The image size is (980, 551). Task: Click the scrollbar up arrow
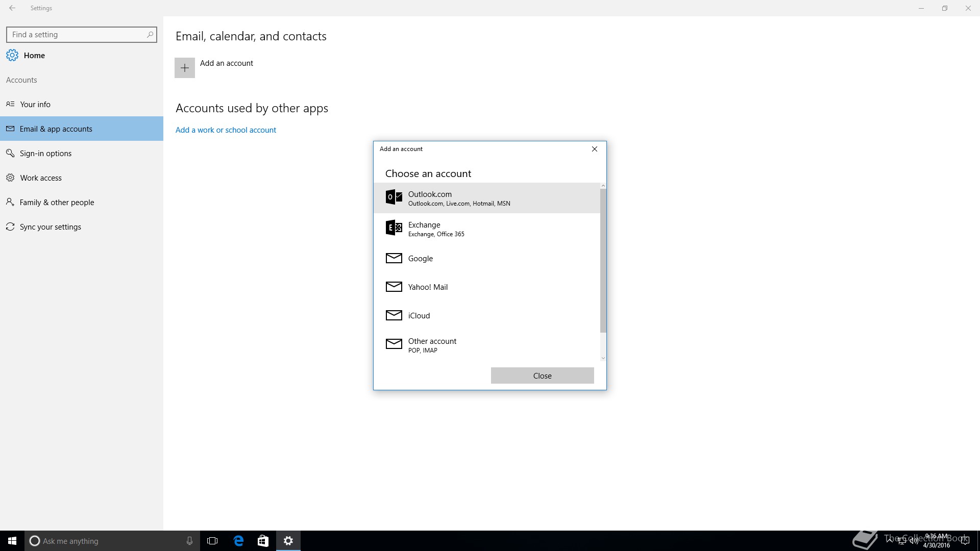coord(603,186)
